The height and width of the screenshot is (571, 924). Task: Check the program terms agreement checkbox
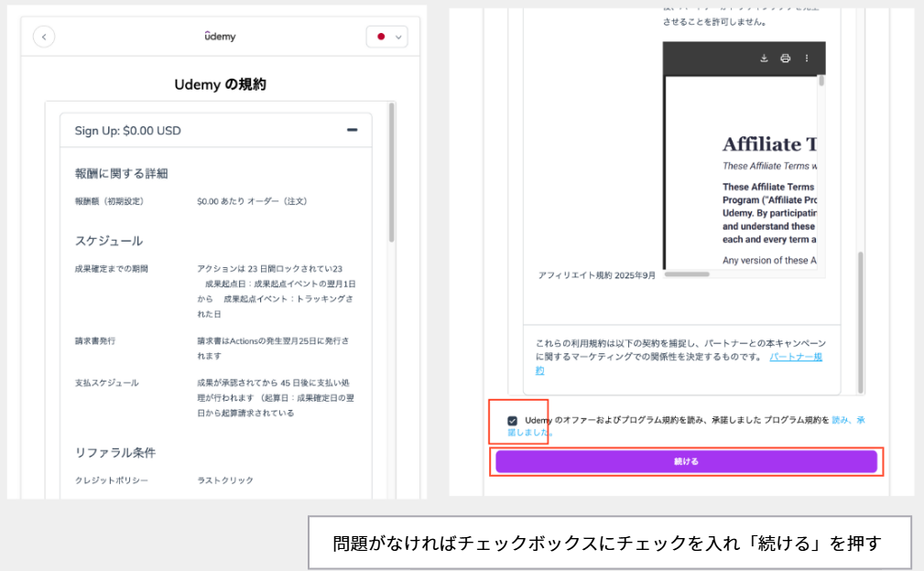[512, 421]
